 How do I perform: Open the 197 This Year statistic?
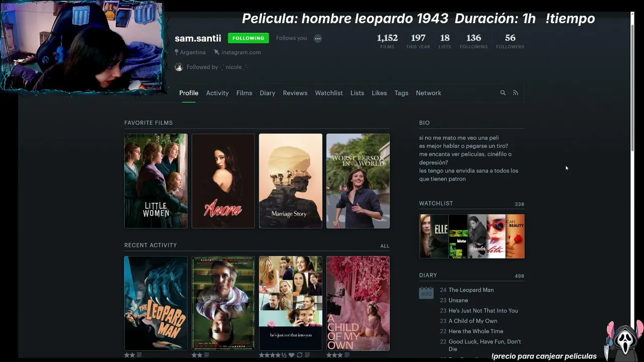point(418,41)
